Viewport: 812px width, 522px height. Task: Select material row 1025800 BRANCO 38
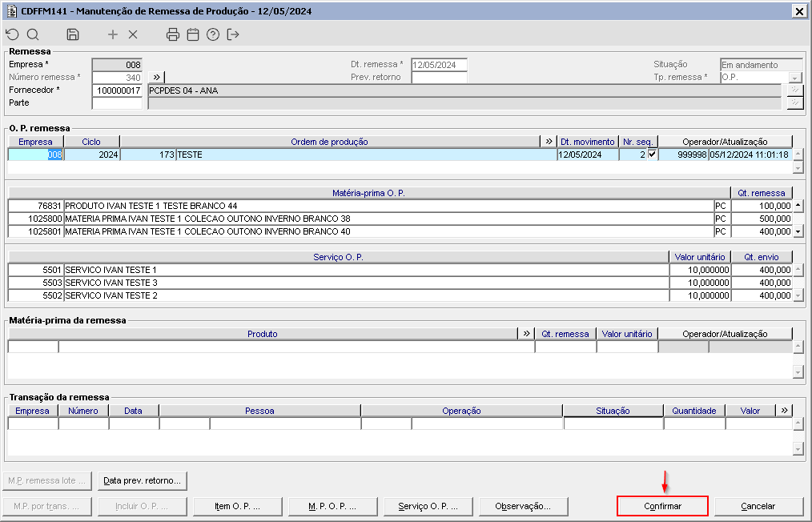point(400,219)
